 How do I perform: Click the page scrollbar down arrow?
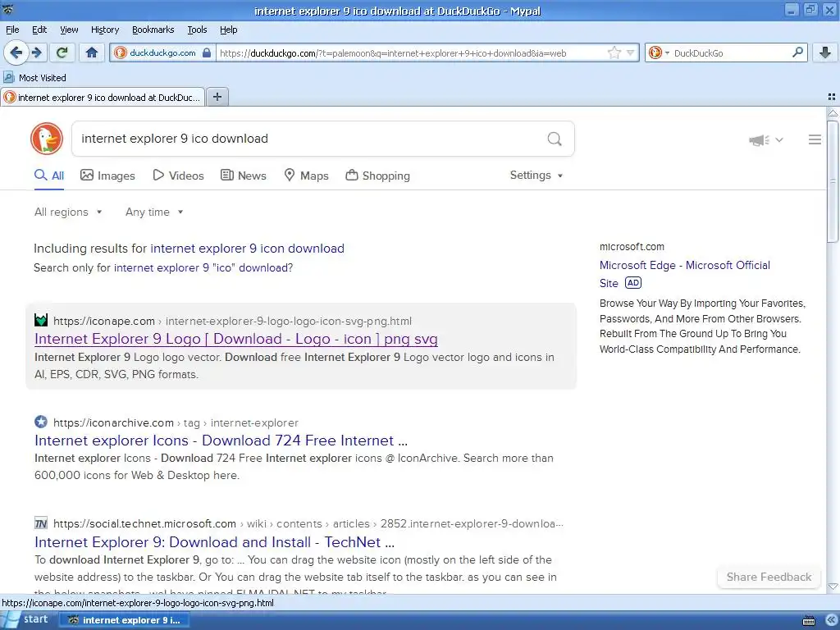coord(833,587)
